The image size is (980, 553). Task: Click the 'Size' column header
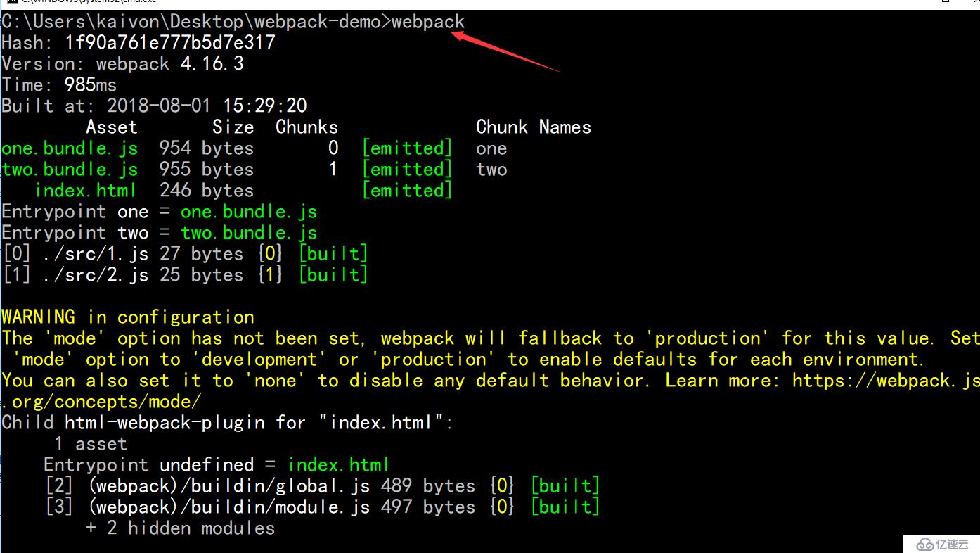click(x=233, y=127)
